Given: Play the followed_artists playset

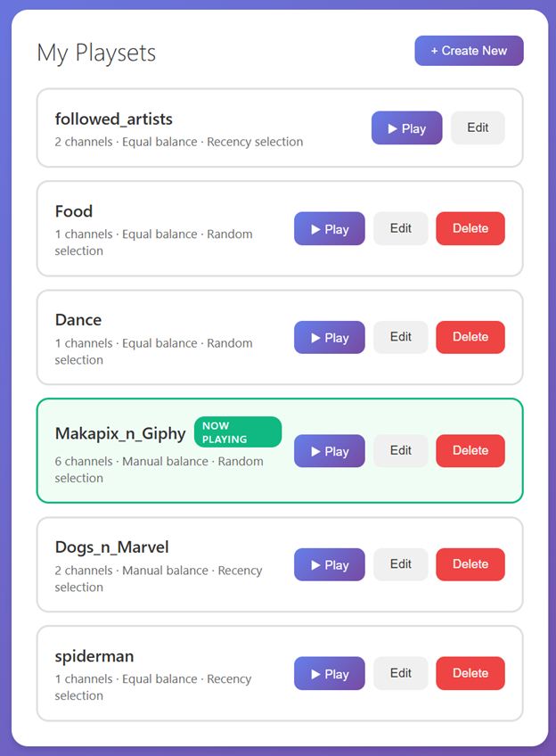Looking at the screenshot, I should click(406, 128).
